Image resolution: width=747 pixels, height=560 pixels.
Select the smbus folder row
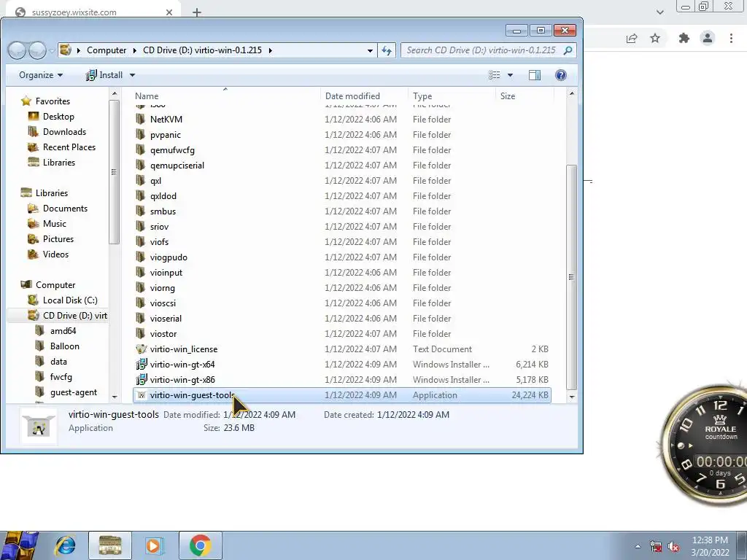coord(342,211)
